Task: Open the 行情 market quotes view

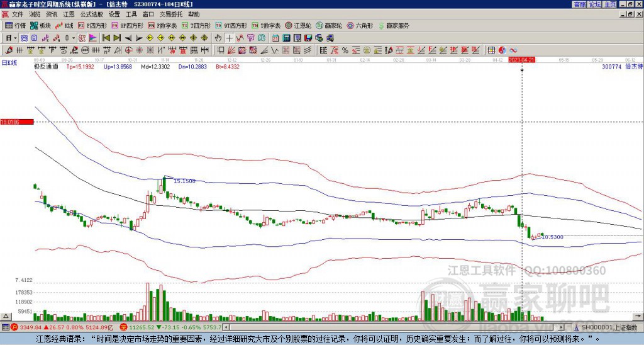Action: click(x=15, y=25)
